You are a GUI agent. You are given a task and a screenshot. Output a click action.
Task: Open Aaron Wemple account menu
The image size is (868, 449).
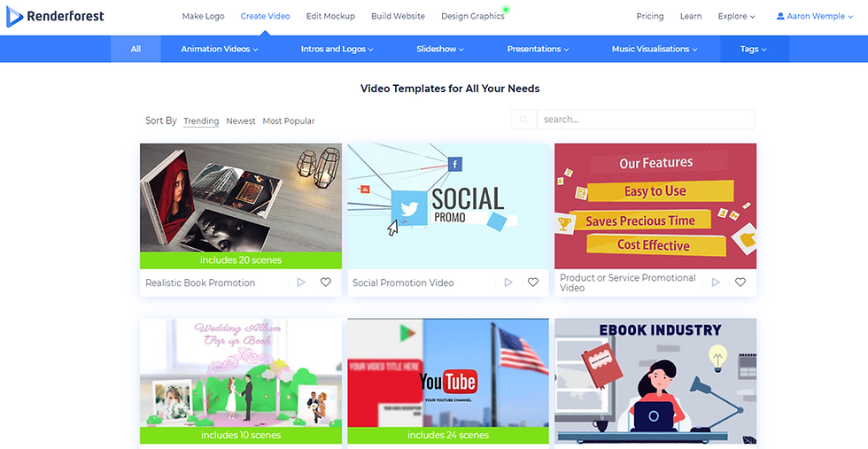pos(814,16)
